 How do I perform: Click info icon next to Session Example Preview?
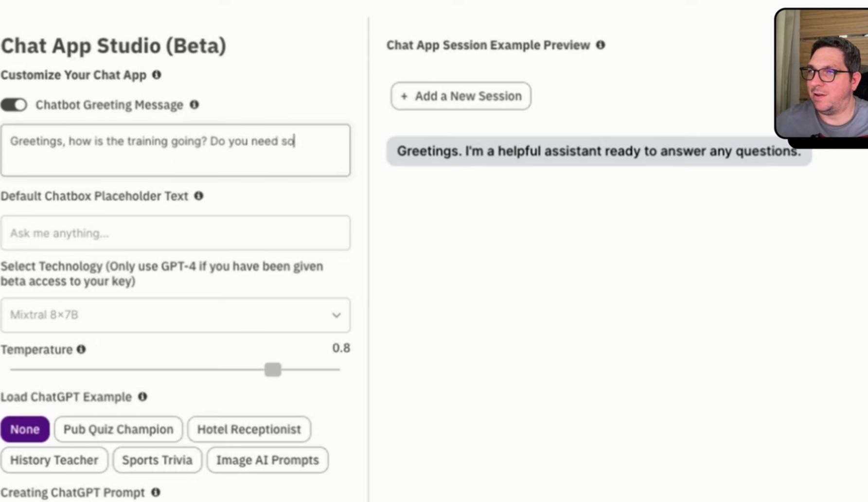[601, 45]
